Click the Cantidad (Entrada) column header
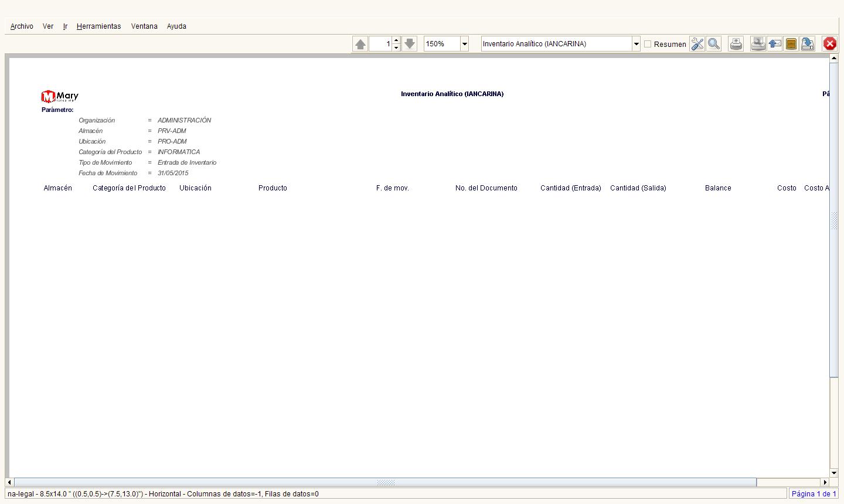The image size is (844, 504). [571, 188]
